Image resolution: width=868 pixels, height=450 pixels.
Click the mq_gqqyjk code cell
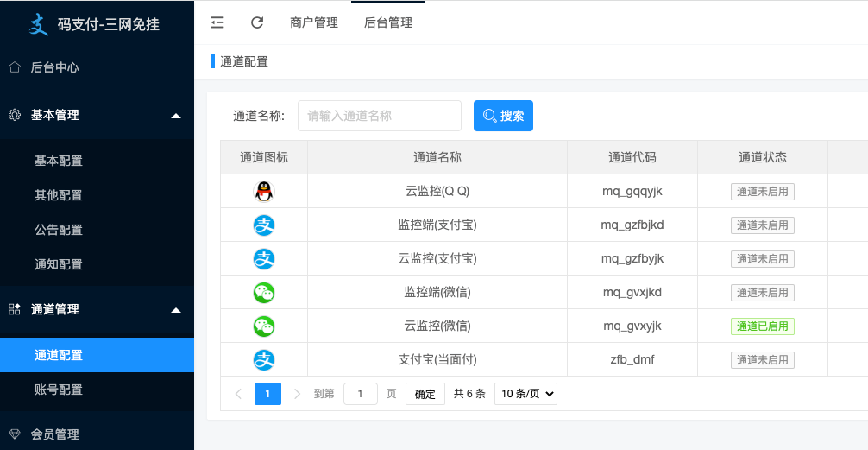click(632, 191)
